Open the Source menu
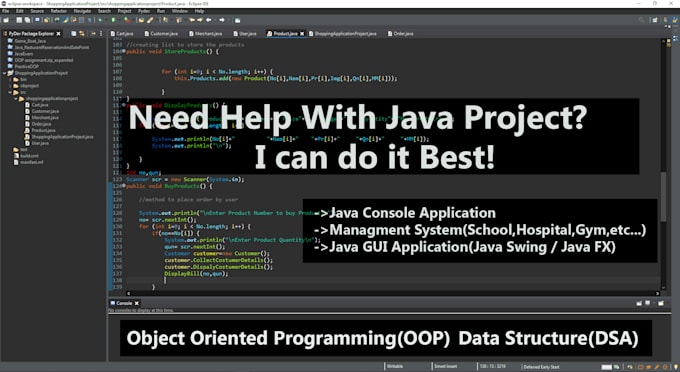The image size is (680, 372). click(x=37, y=11)
